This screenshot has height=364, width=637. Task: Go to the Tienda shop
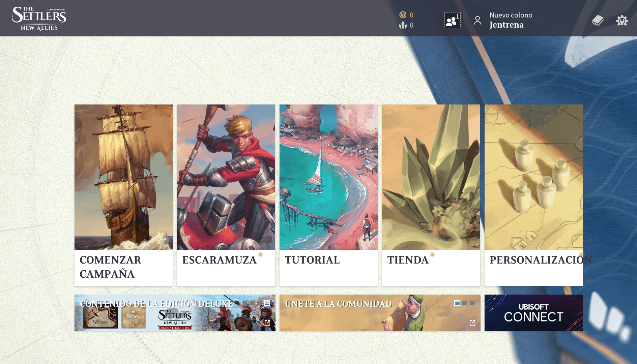tap(431, 195)
